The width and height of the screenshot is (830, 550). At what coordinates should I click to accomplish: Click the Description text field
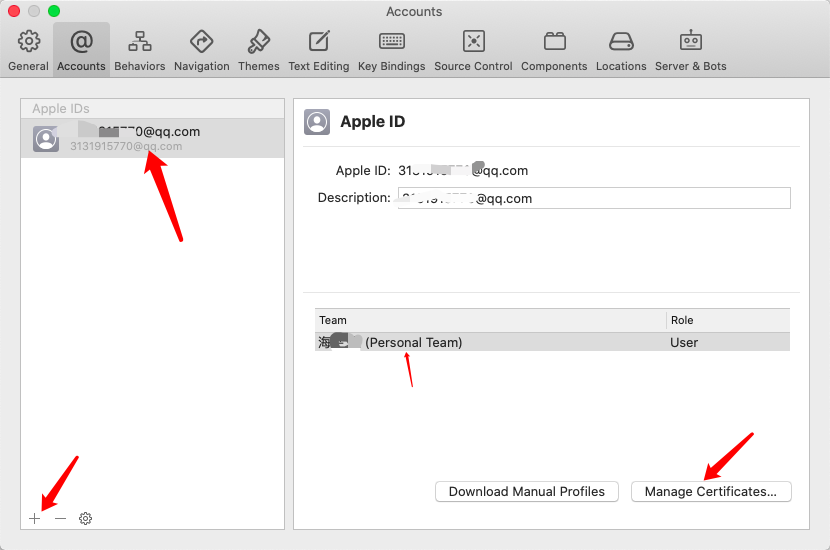point(594,198)
